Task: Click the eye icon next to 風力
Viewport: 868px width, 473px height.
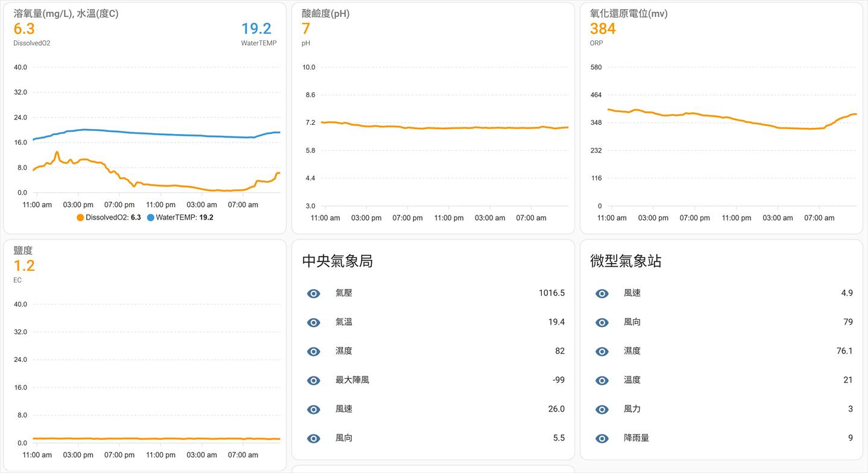Action: coord(602,410)
